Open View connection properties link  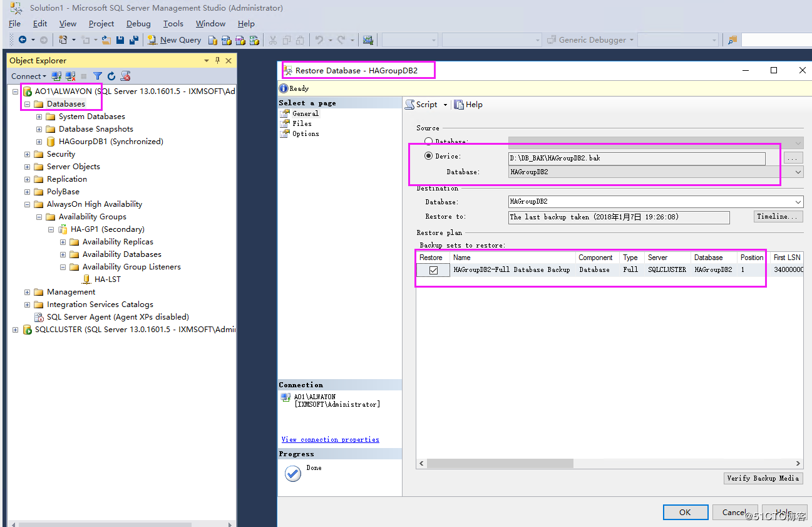coord(330,439)
